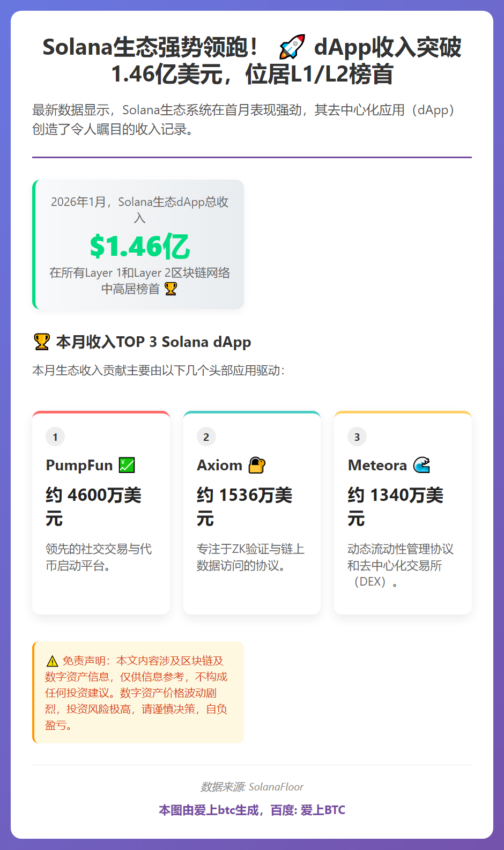Click PumpFun description 领先的社交交易与代币启动平台
The height and width of the screenshot is (850, 504).
[x=99, y=557]
